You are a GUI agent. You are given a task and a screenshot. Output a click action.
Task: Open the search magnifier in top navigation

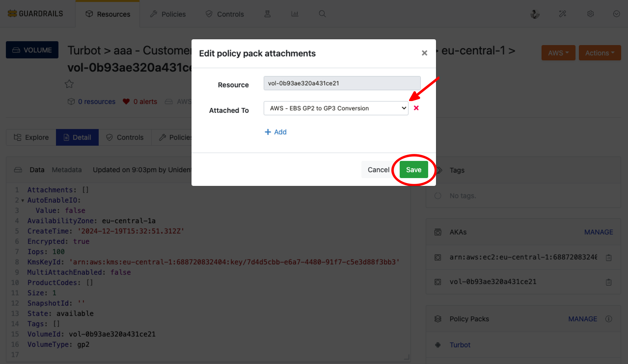[x=322, y=14]
